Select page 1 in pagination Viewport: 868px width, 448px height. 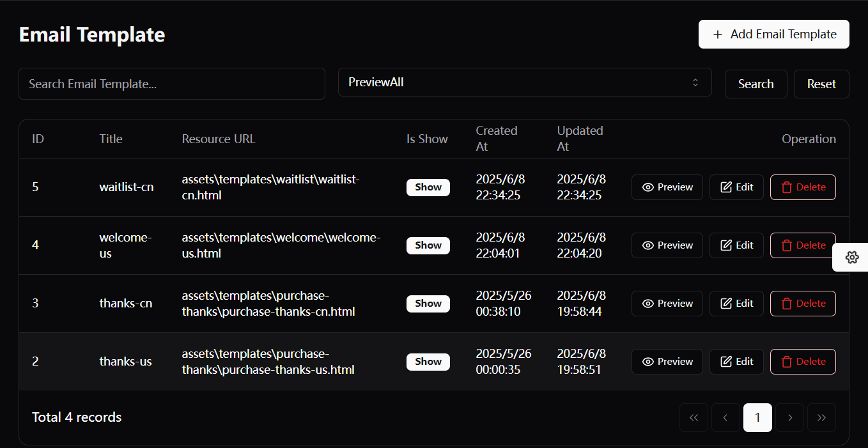tap(757, 418)
